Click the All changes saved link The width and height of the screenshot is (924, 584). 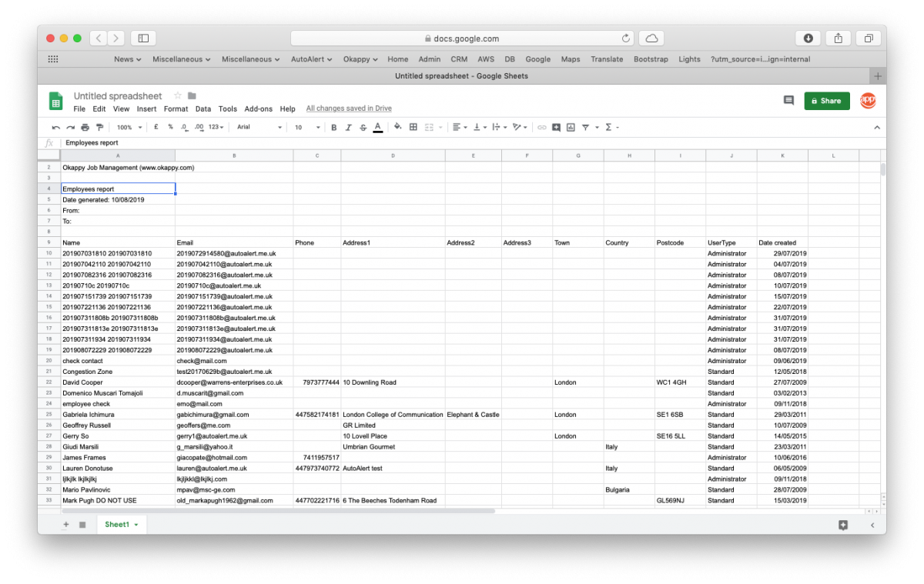tap(348, 108)
